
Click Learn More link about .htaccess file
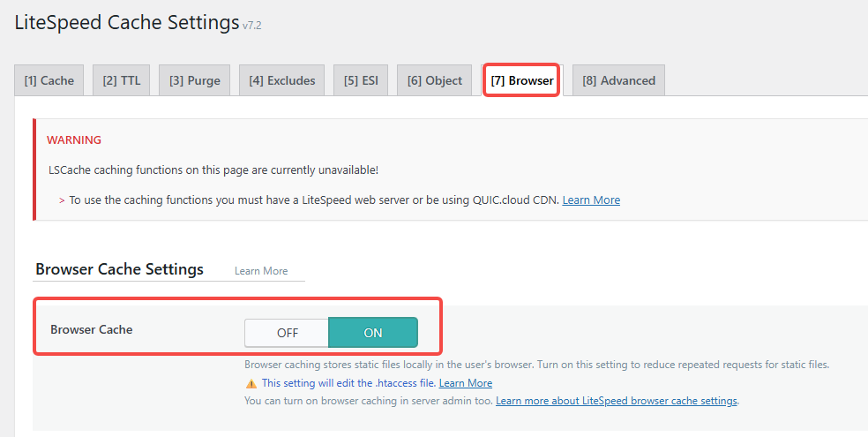[466, 383]
